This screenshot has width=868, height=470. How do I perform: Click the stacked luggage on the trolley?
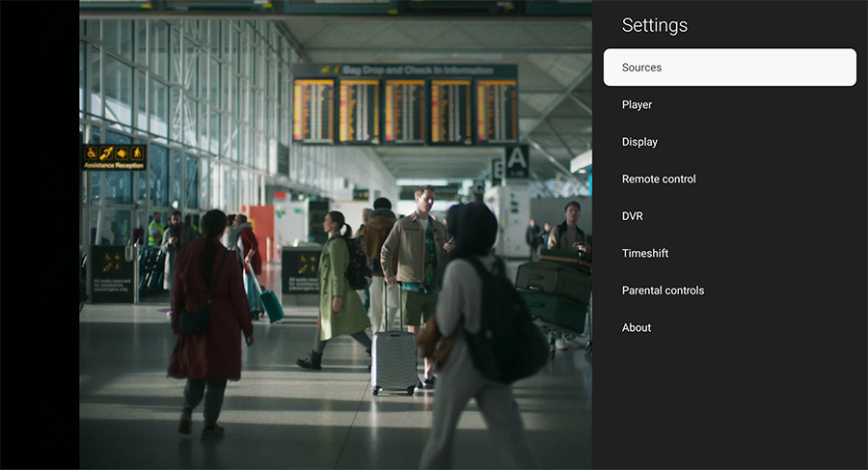click(554, 290)
